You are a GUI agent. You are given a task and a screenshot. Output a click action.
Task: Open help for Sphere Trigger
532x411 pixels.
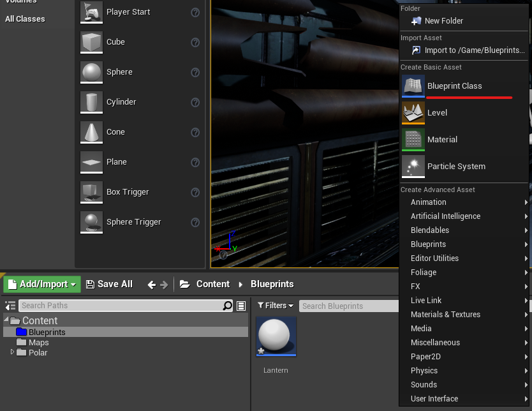tap(195, 222)
